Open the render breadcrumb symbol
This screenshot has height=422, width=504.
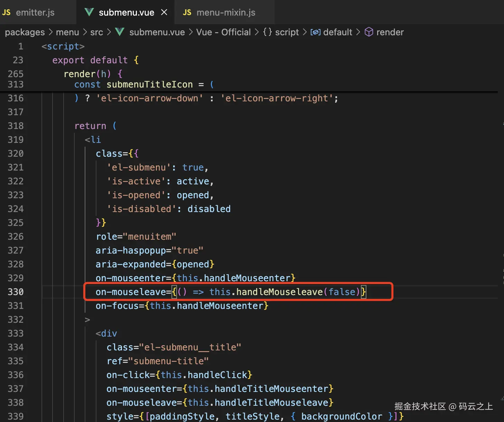pos(390,32)
